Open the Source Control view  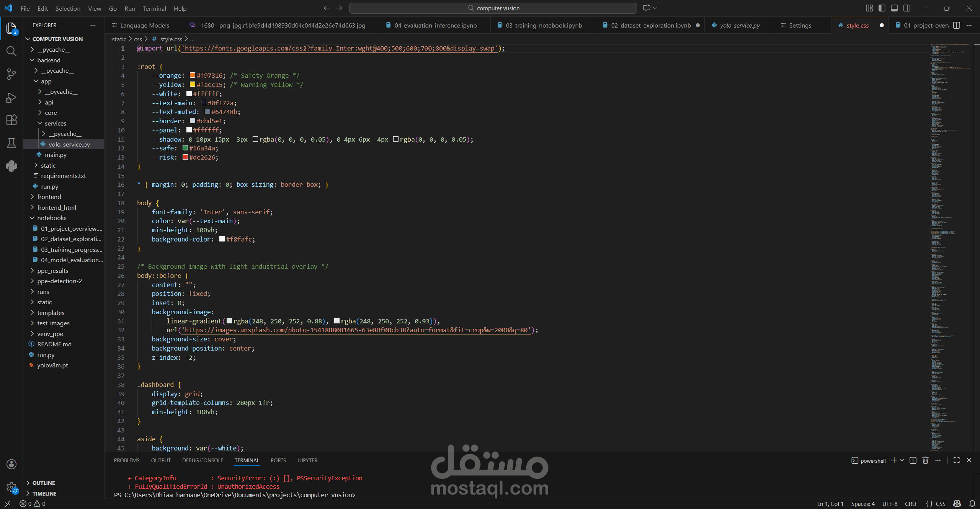coord(11,74)
